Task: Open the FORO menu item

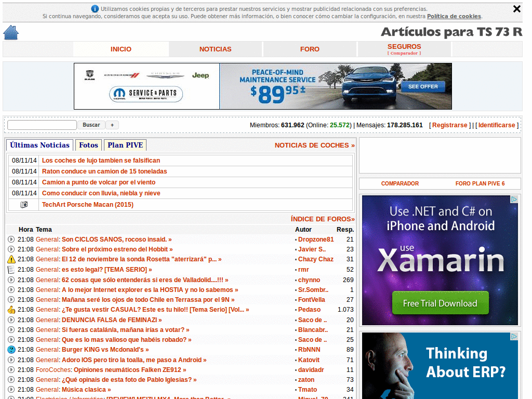Action: [x=310, y=49]
